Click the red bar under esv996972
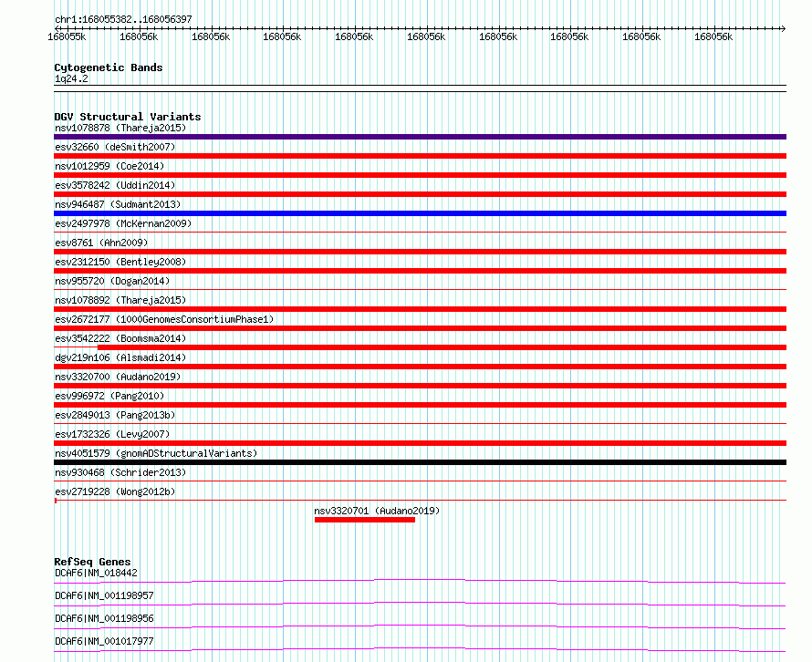 coord(420,405)
